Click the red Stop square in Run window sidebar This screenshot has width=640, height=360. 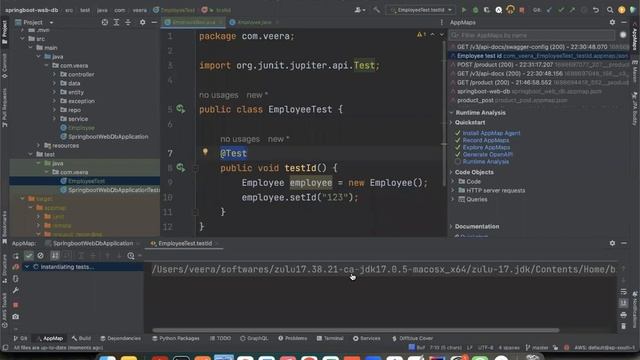click(x=16, y=305)
